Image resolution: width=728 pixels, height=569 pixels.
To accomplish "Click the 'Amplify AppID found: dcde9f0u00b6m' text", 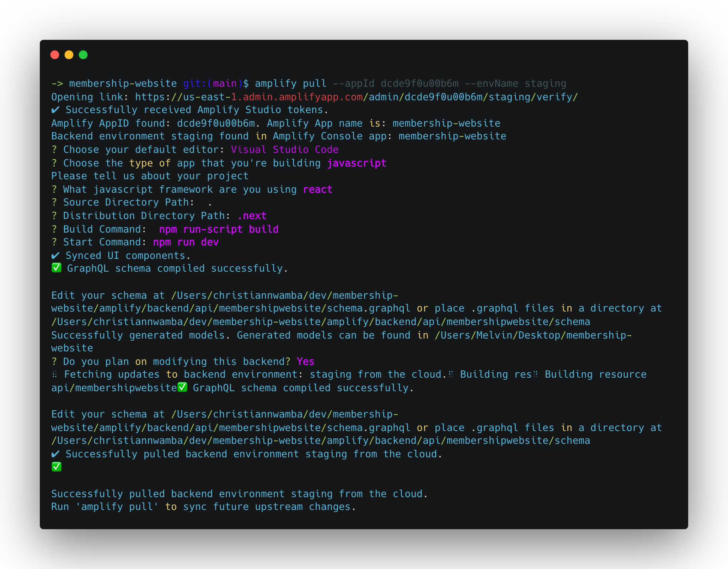I will pyautogui.click(x=153, y=123).
